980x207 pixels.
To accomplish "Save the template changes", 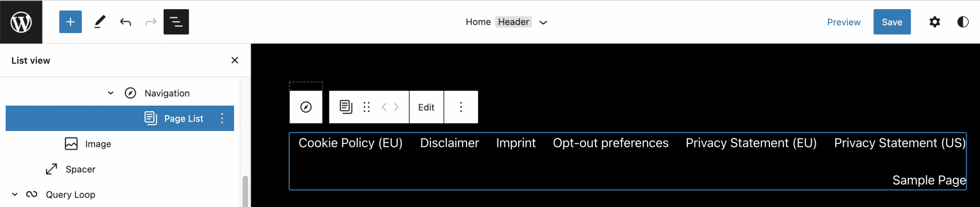I will click(892, 22).
